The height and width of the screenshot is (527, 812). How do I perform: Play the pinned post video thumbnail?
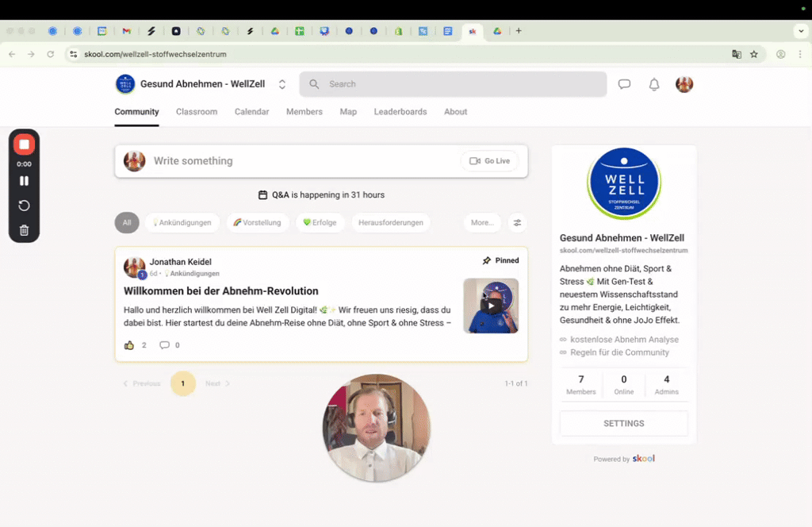pos(491,306)
